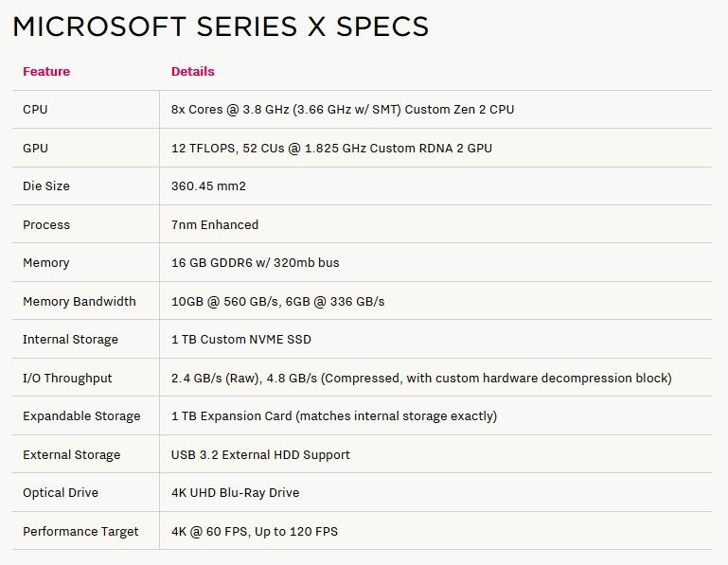Click the Feature column header

click(x=46, y=71)
